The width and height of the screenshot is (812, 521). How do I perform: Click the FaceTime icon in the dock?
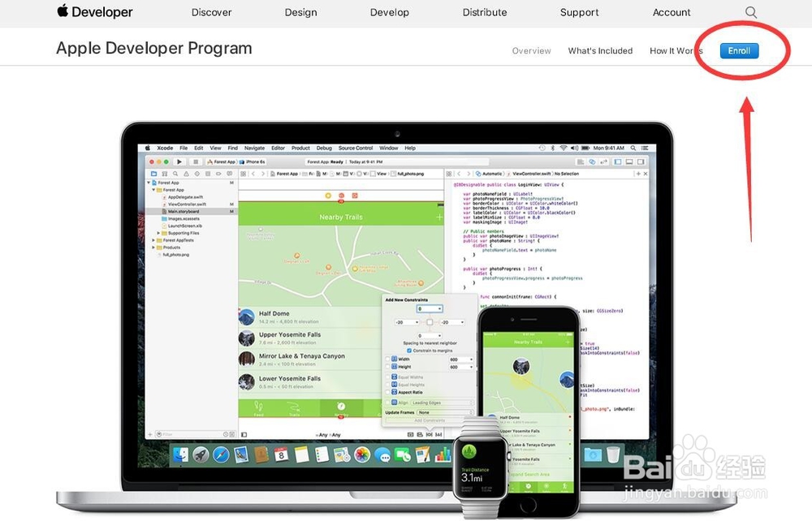pos(403,455)
